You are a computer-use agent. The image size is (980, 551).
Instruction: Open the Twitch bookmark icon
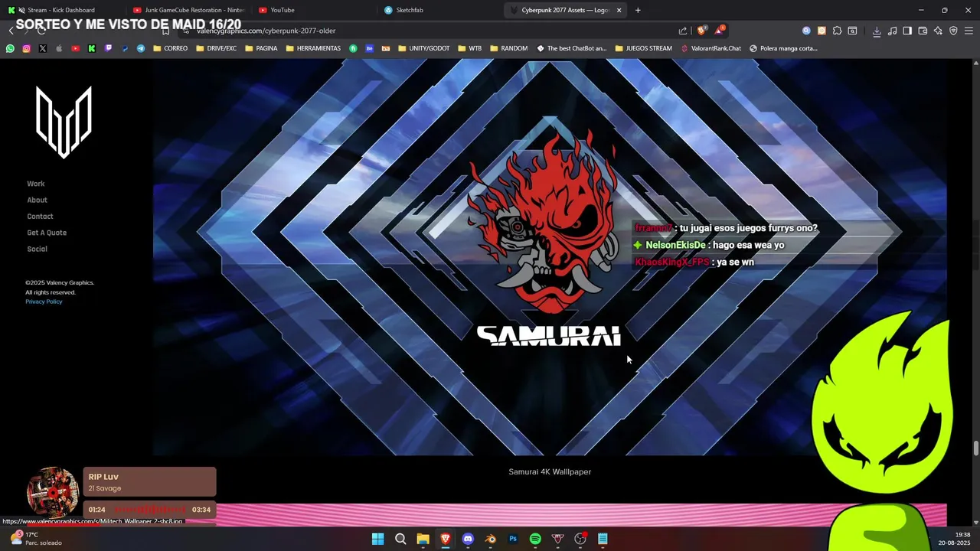pos(108,48)
